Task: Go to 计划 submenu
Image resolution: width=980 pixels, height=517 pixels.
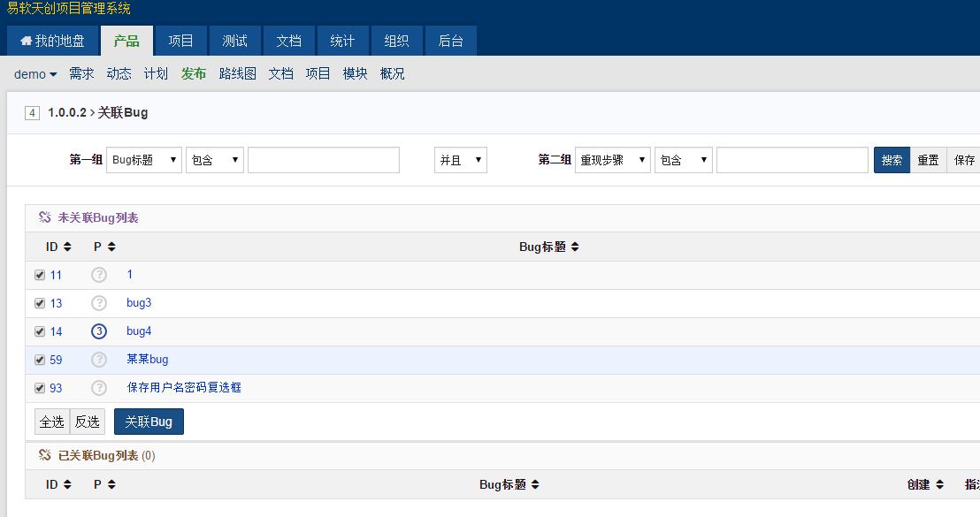Action: point(156,73)
